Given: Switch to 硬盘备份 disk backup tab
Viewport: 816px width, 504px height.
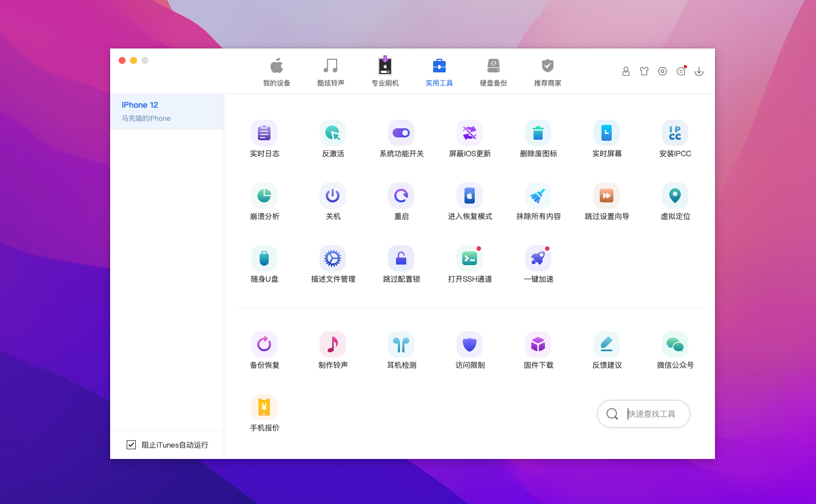Looking at the screenshot, I should pos(494,72).
